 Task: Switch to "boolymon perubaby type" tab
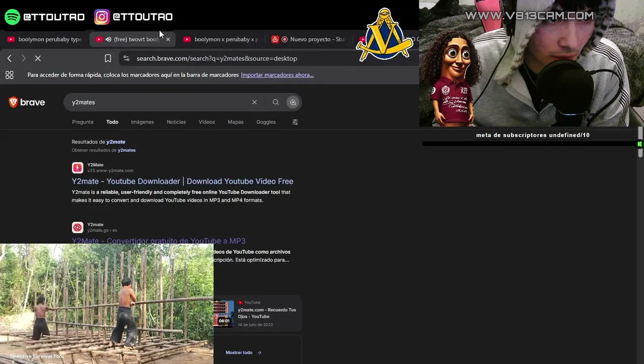[x=44, y=39]
